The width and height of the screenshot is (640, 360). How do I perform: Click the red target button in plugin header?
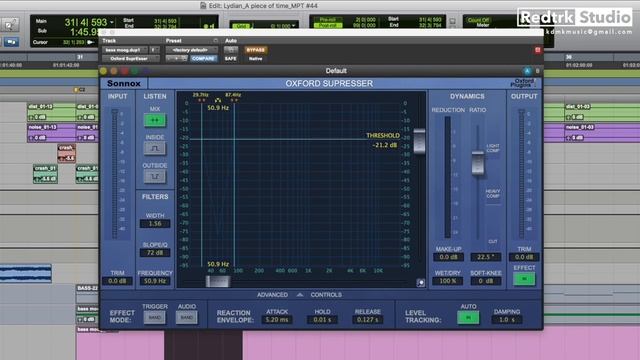[538, 50]
